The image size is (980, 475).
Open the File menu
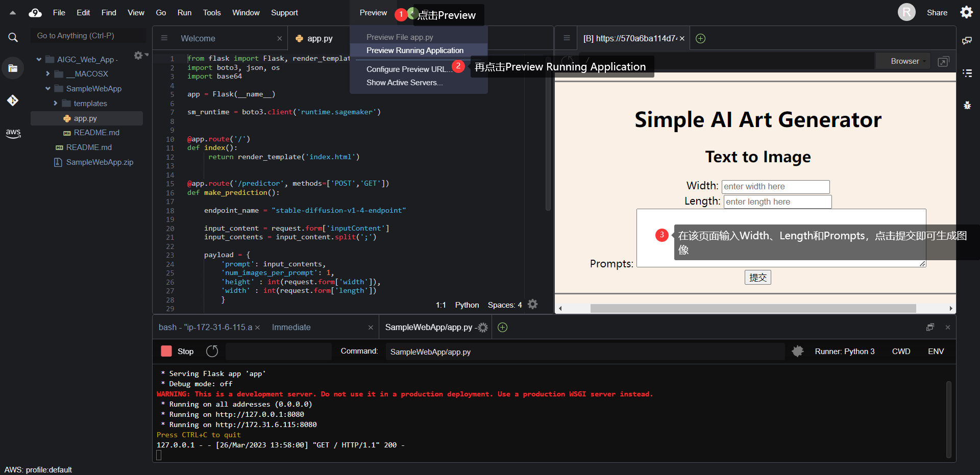pos(59,13)
